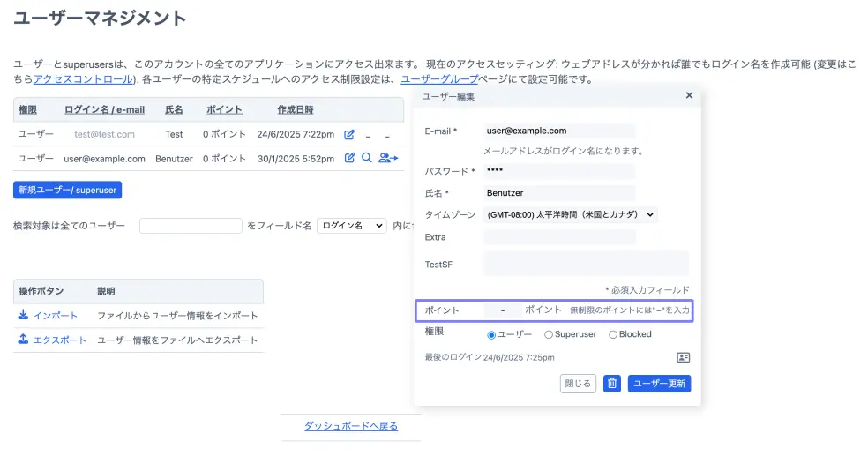This screenshot has width=868, height=456.
Task: Click the Extra input field
Action: [x=559, y=237]
